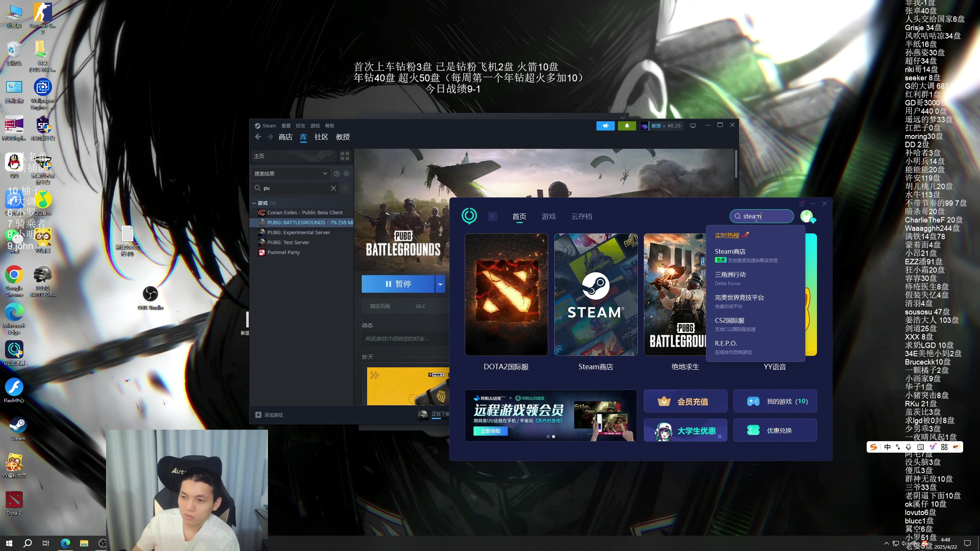This screenshot has width=980, height=551.
Task: Collapse the 游戏 (5) category
Action: point(254,203)
